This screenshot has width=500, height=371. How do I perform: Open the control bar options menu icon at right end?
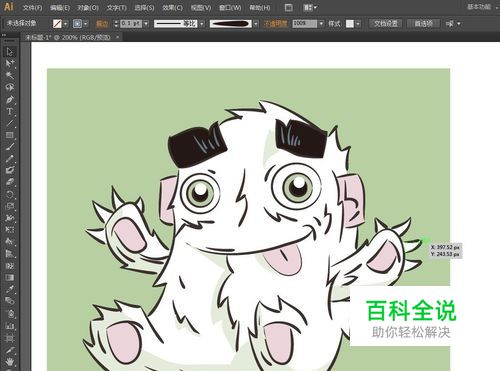[453, 24]
